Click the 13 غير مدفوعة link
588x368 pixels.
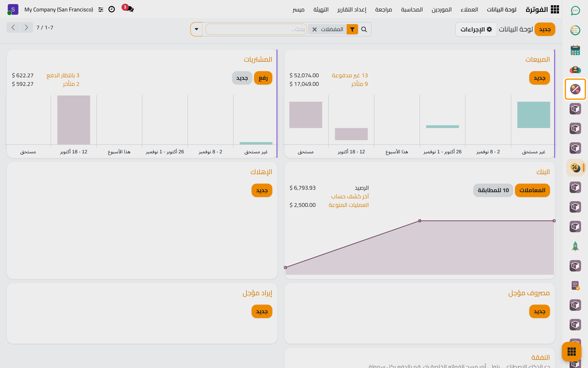coord(350,75)
